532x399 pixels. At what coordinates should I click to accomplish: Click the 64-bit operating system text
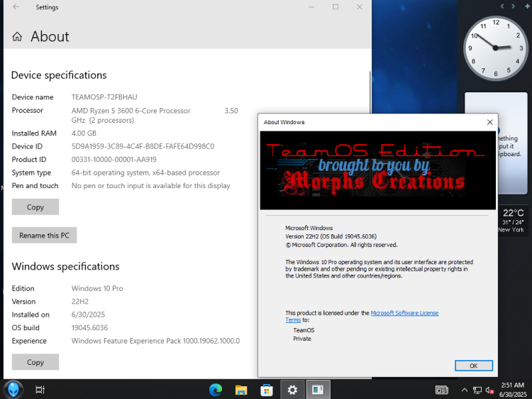pyautogui.click(x=145, y=173)
